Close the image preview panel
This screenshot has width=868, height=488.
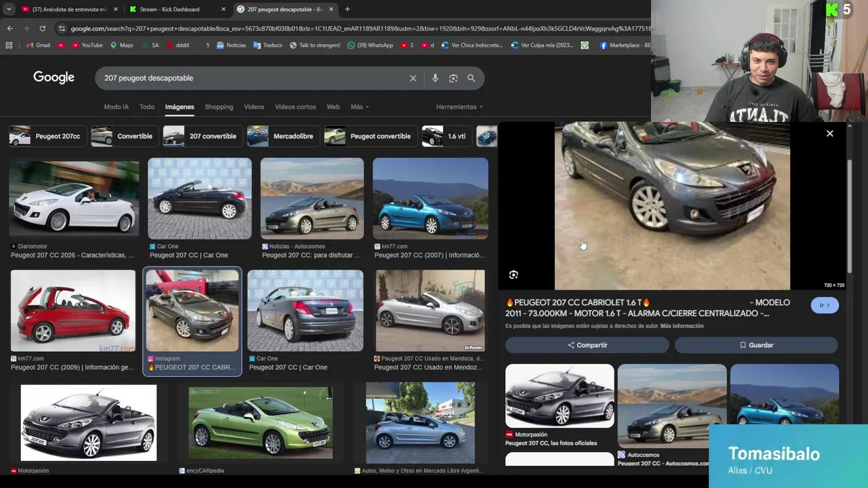click(829, 134)
